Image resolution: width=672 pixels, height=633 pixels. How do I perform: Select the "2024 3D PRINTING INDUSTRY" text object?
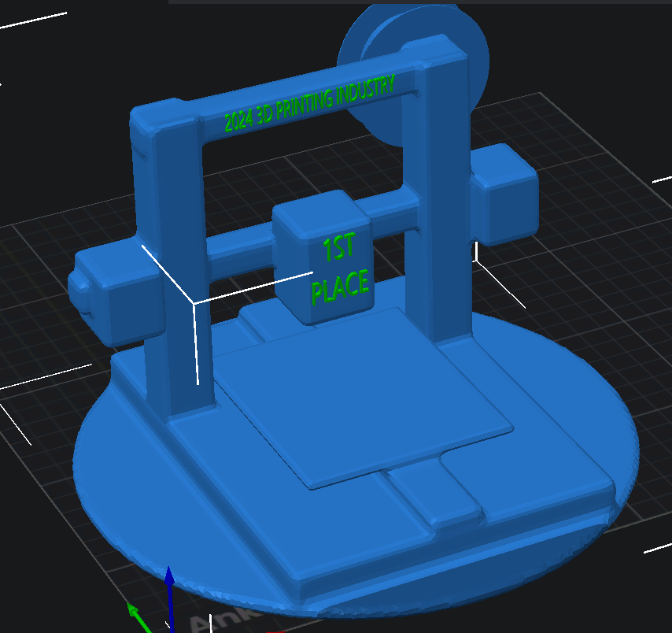(x=309, y=103)
